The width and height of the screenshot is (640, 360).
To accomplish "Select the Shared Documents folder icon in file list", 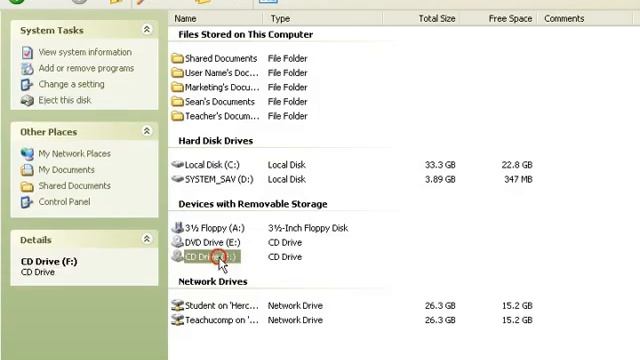I will [x=177, y=58].
